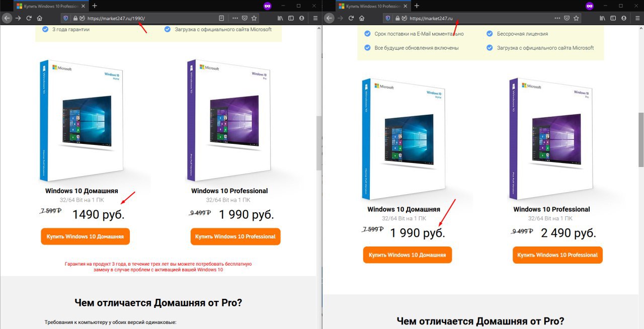
Task: Open page actions three-dot menu in right window
Action: point(557,18)
